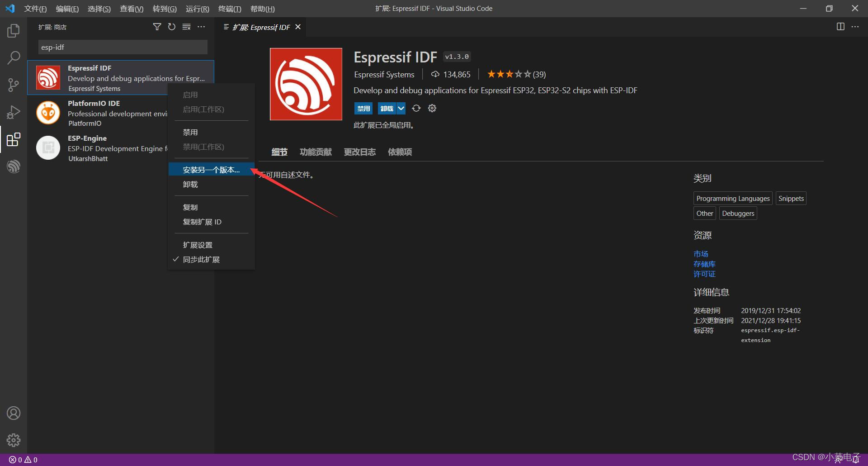The width and height of the screenshot is (868, 466).
Task: Click the large Espressif IDF logo
Action: (306, 84)
